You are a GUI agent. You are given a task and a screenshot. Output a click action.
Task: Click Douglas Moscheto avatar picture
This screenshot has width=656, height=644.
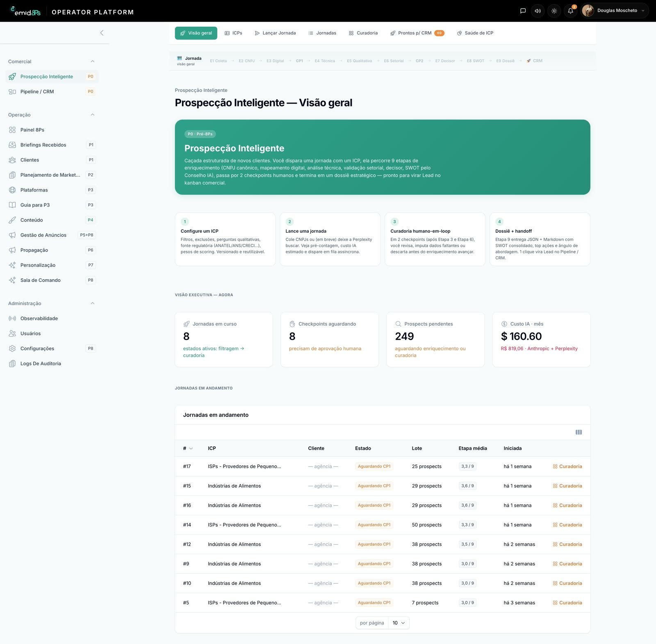point(588,11)
